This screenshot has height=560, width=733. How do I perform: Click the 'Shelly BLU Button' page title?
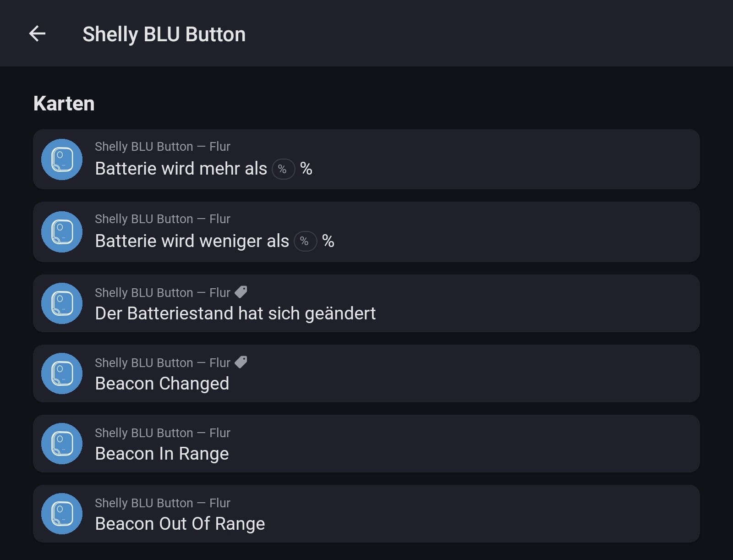(x=164, y=34)
